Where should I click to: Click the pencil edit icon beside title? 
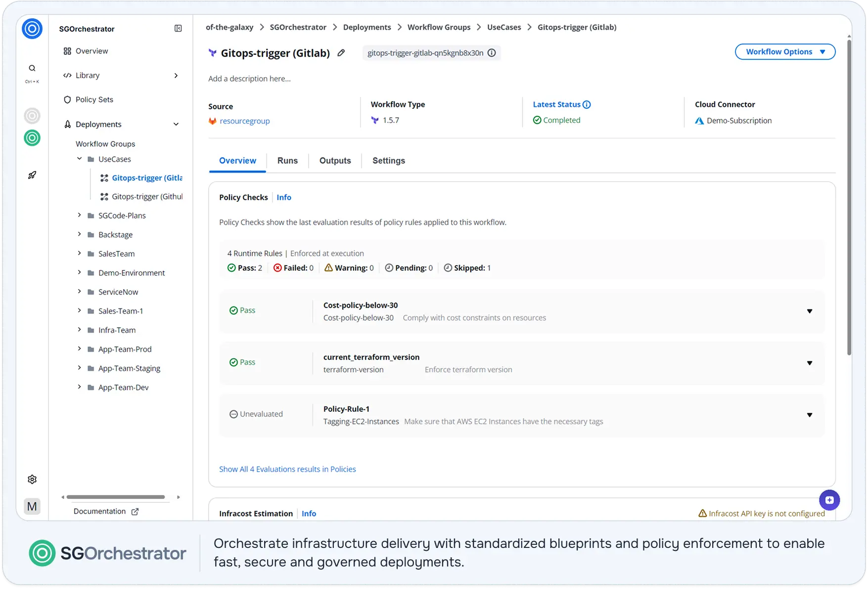click(x=341, y=53)
